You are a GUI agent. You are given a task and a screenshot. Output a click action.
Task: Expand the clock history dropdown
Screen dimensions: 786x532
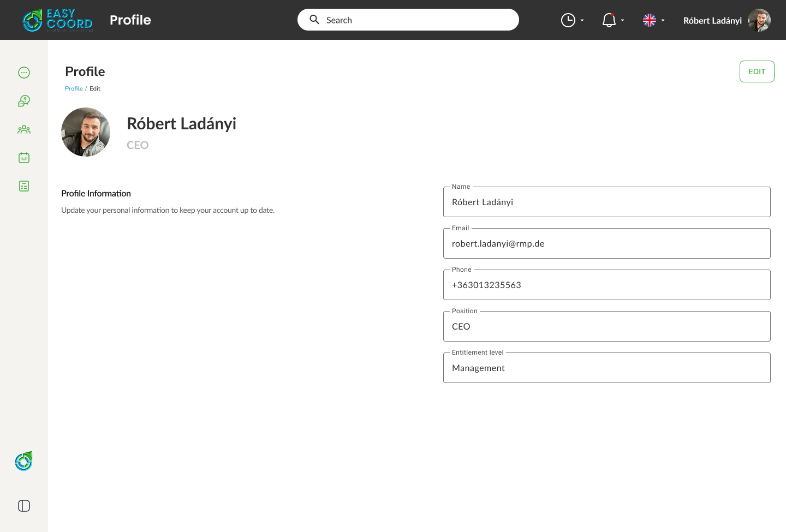[x=572, y=20]
